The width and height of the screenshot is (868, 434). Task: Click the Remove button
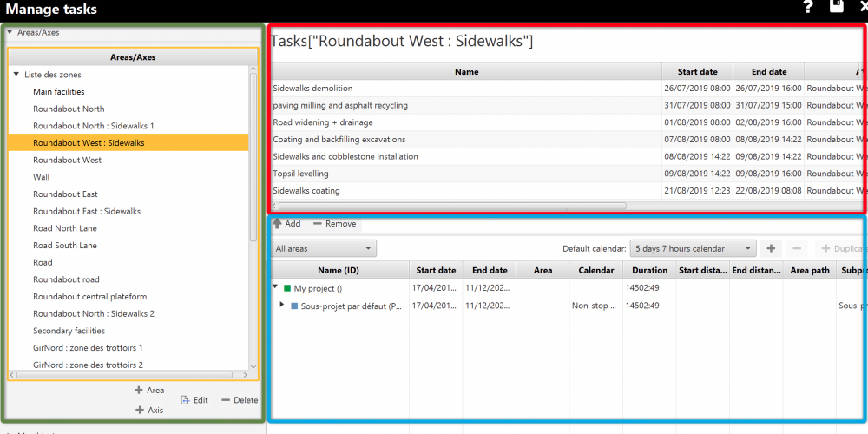(334, 224)
